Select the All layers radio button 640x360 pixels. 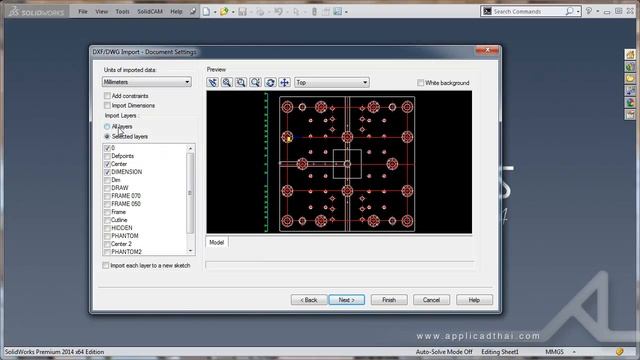[x=107, y=127]
